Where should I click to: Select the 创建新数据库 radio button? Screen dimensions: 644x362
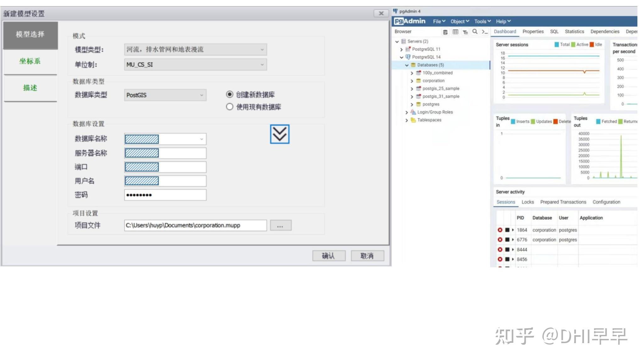coord(230,94)
